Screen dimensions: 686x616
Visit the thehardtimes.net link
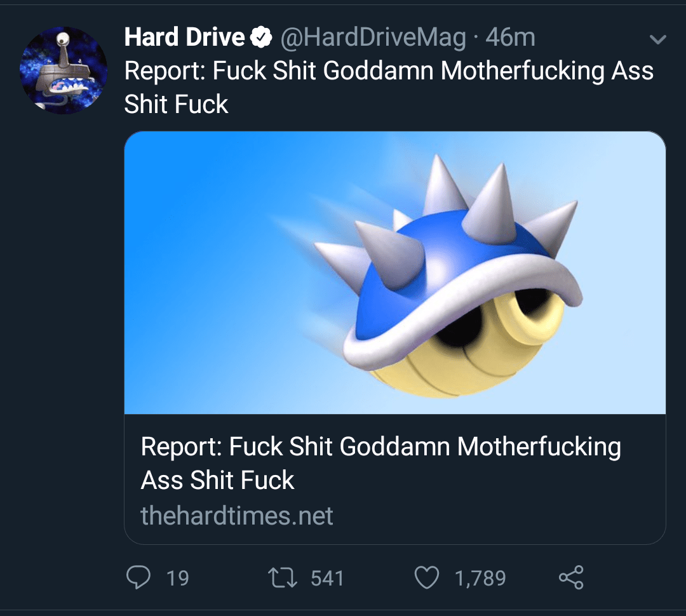(235, 516)
